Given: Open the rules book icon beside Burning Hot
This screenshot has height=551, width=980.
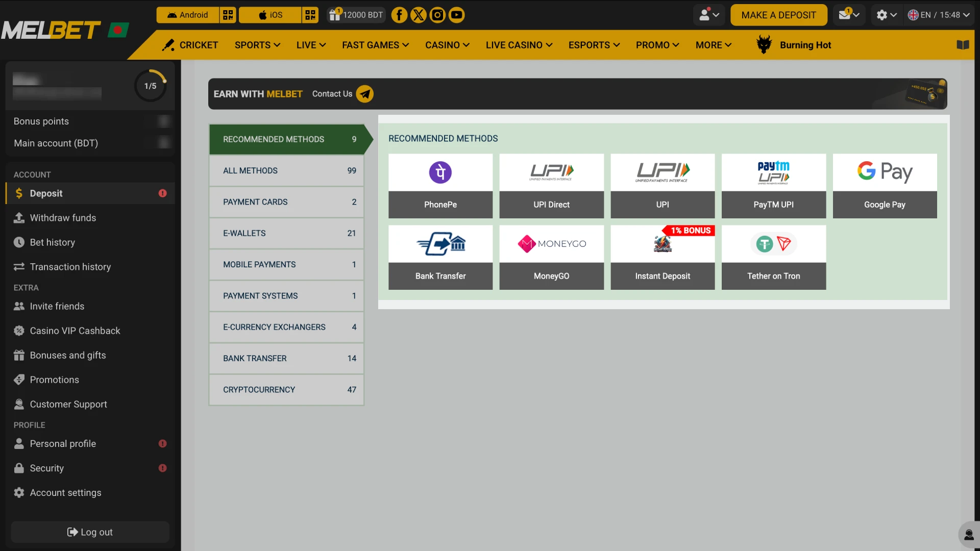Looking at the screenshot, I should (963, 45).
